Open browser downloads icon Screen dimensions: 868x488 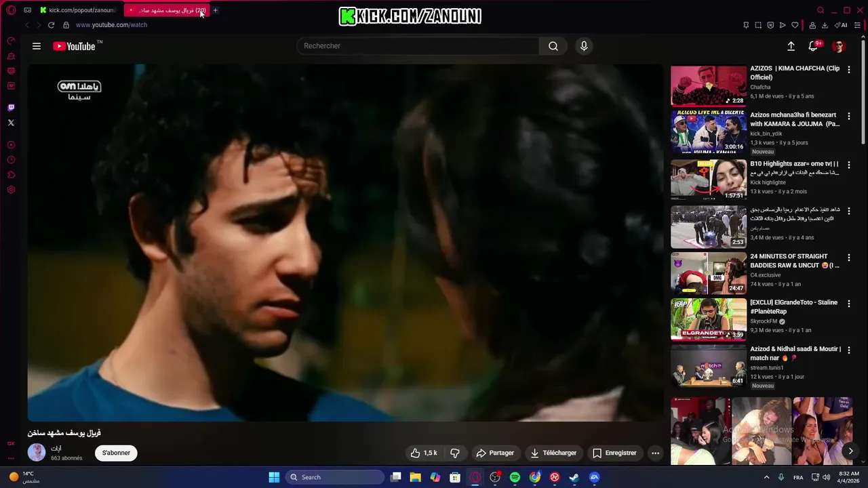coord(825,25)
